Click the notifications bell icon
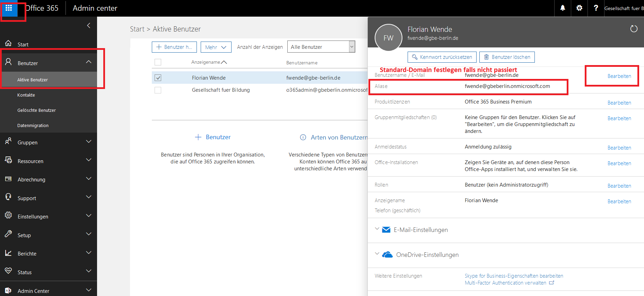The image size is (644, 296). point(563,8)
